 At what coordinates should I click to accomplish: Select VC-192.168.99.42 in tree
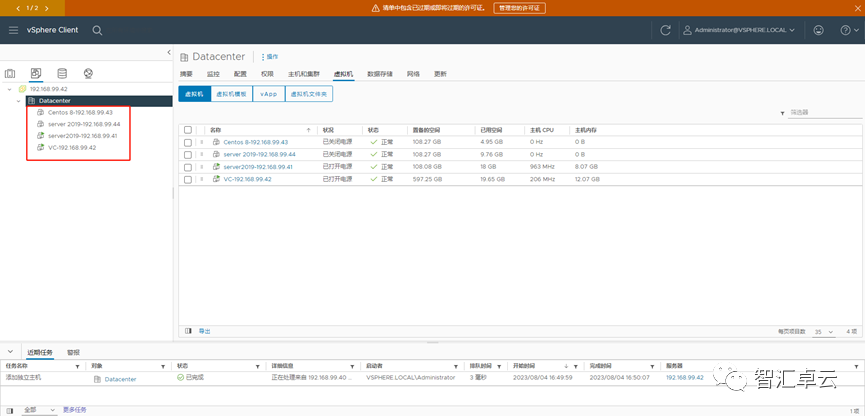(x=72, y=147)
